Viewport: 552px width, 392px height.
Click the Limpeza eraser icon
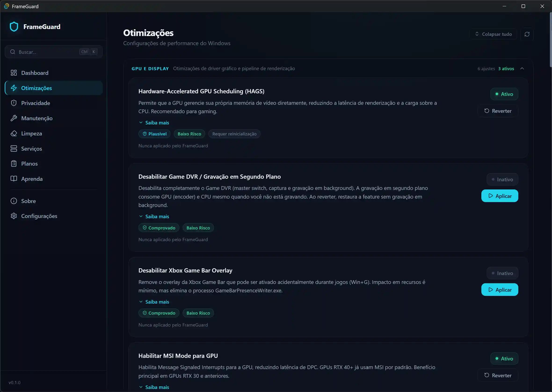[14, 133]
